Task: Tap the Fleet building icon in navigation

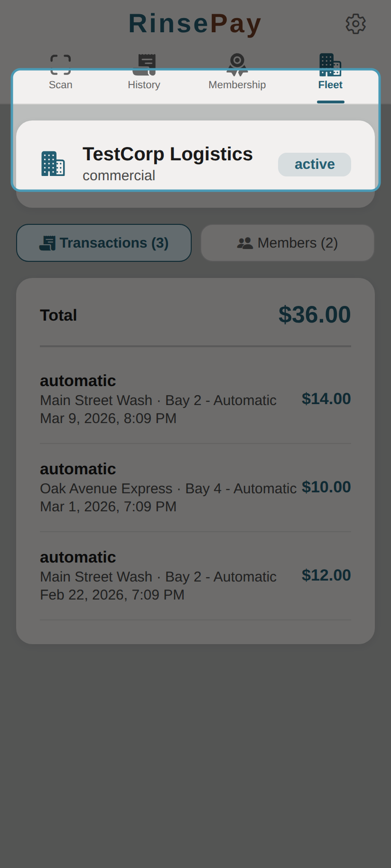Action: [330, 65]
